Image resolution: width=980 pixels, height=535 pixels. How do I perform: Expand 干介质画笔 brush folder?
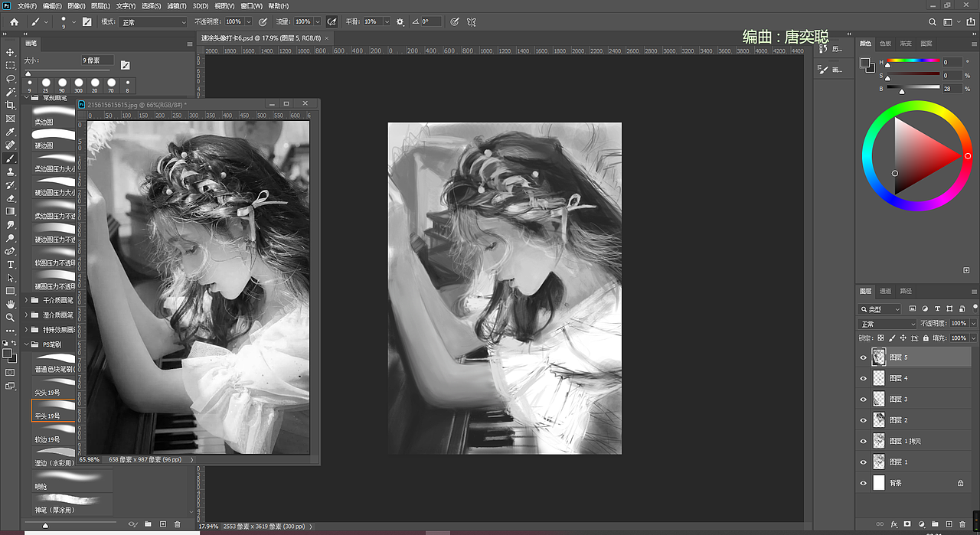(27, 300)
